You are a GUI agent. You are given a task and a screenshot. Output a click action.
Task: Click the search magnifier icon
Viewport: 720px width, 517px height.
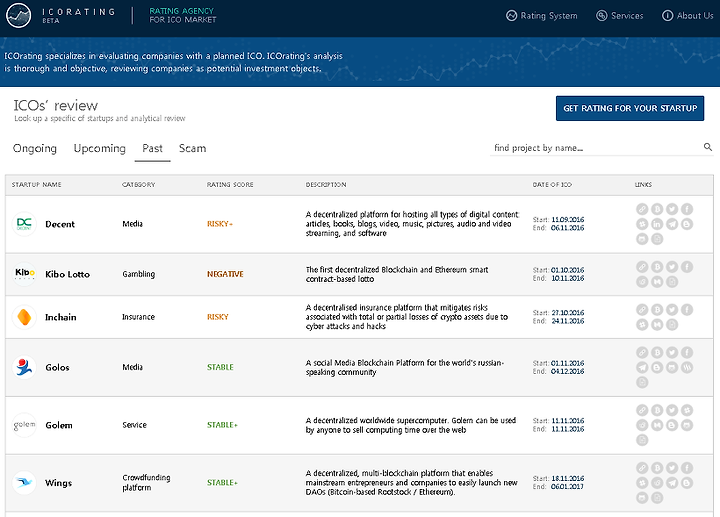(x=708, y=147)
